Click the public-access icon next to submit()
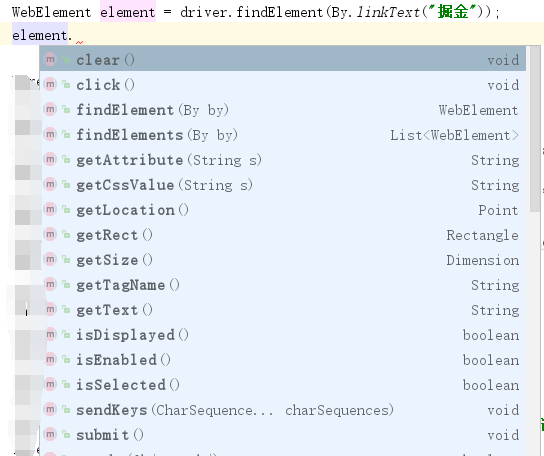The width and height of the screenshot is (544, 456). [66, 434]
